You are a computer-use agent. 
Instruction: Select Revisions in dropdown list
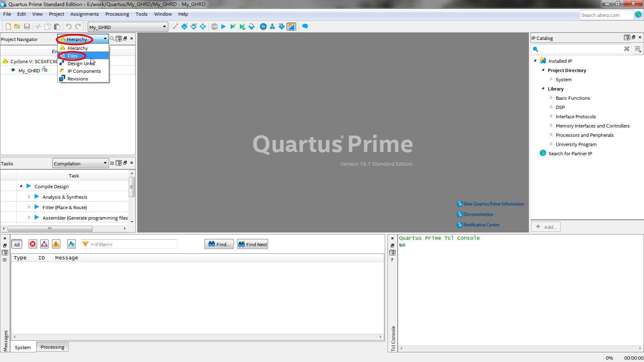(83, 79)
